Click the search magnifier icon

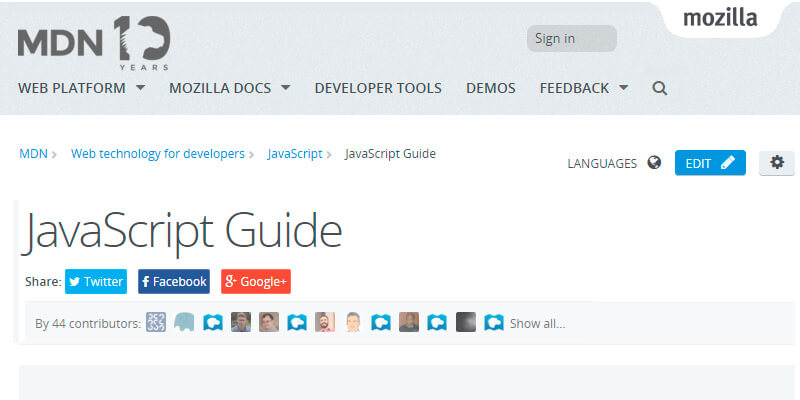659,88
